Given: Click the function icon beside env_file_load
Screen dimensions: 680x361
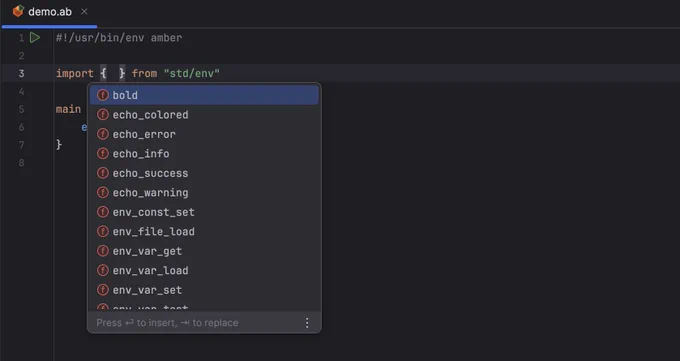Looking at the screenshot, I should click(x=103, y=232).
